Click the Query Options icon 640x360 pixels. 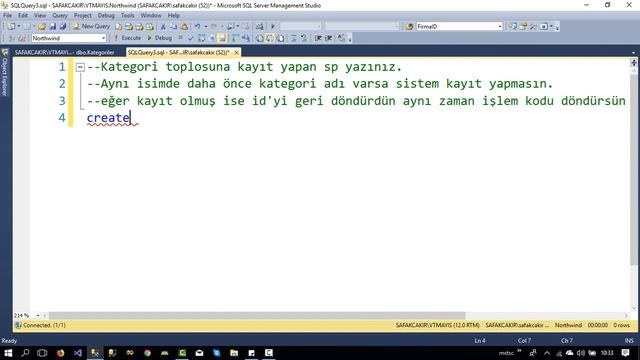click(211, 38)
